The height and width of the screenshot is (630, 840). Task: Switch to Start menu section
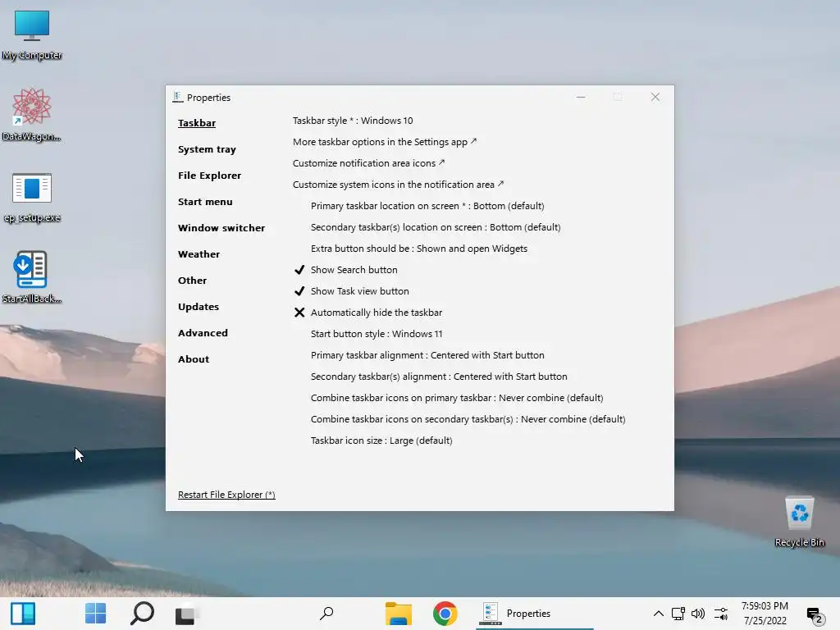coord(205,202)
